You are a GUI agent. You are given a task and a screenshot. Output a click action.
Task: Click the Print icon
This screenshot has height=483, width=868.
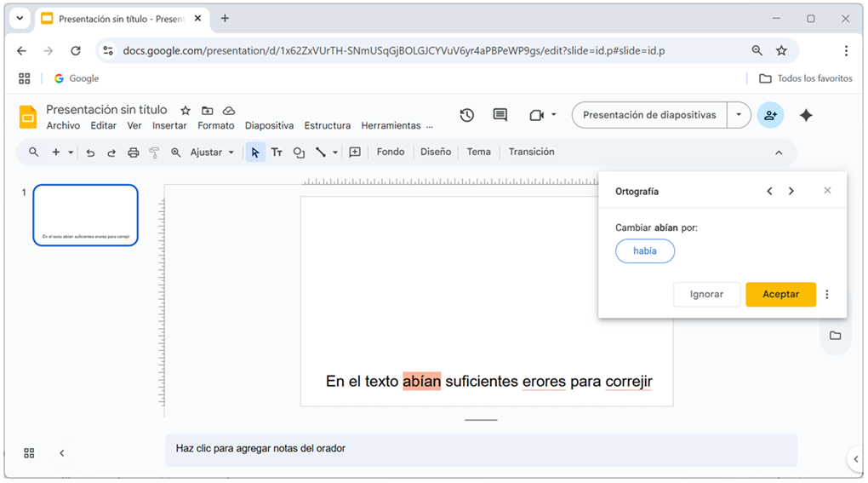coord(133,152)
